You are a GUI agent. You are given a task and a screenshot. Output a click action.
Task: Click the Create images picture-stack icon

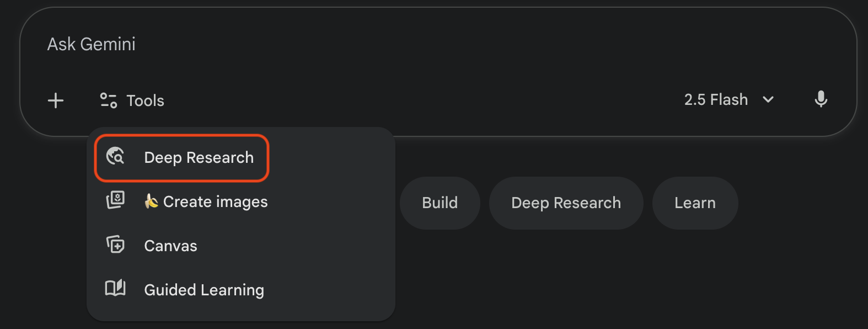[x=115, y=200]
